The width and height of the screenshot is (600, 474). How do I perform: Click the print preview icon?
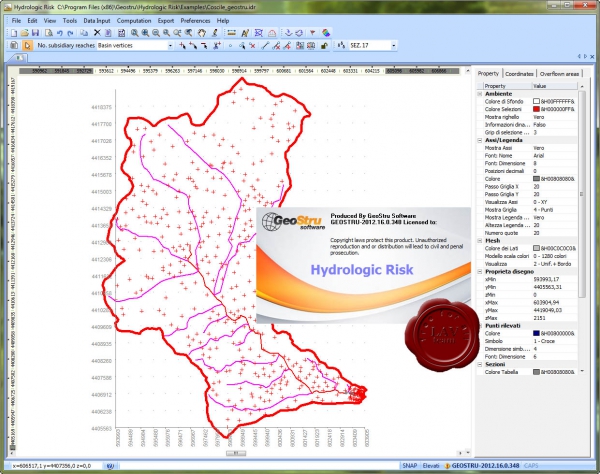pyautogui.click(x=49, y=33)
